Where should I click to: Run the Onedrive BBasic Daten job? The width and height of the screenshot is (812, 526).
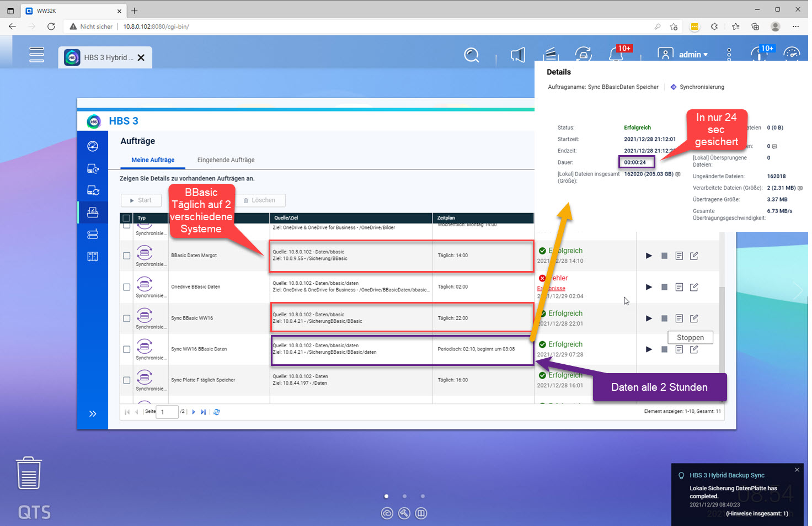649,287
